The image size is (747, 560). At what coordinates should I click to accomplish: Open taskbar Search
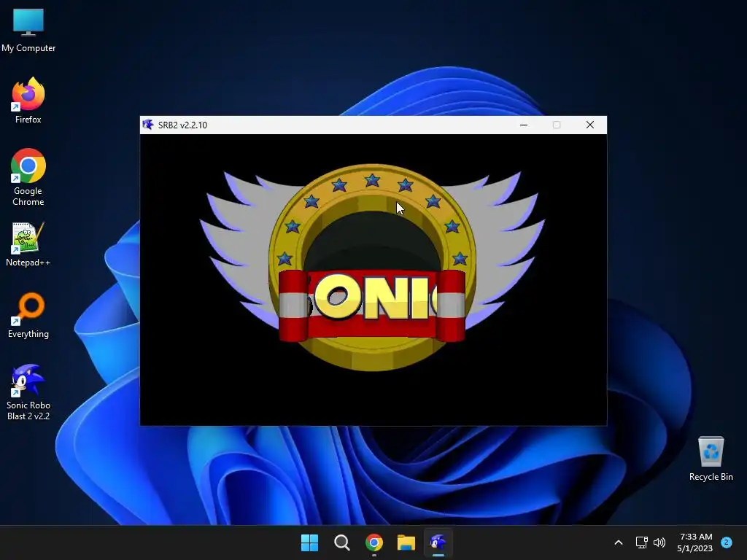pos(341,542)
